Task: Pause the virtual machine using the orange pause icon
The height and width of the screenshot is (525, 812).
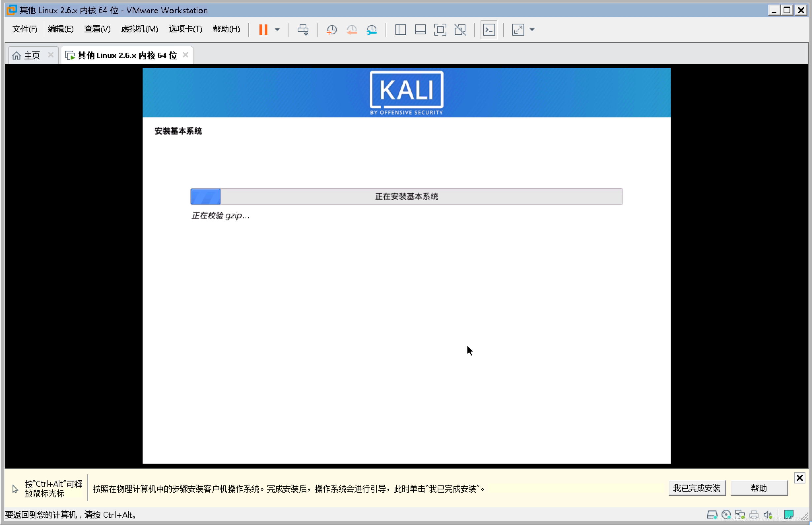Action: (263, 30)
